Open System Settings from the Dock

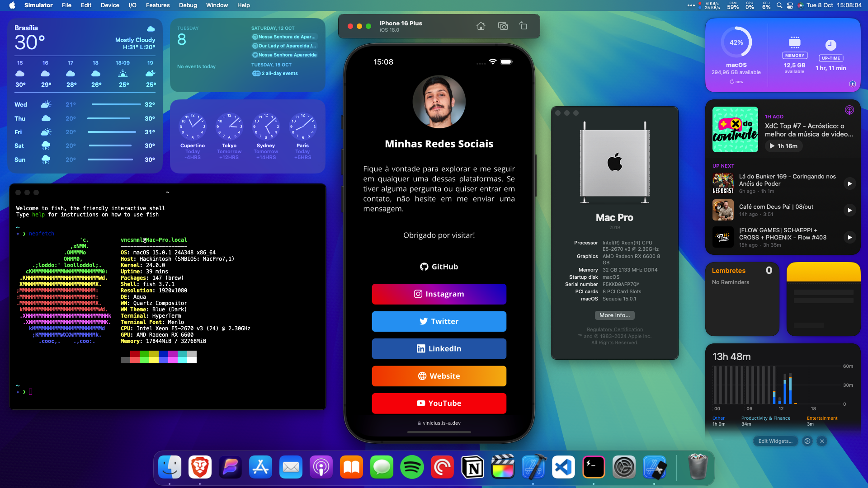[x=624, y=467]
